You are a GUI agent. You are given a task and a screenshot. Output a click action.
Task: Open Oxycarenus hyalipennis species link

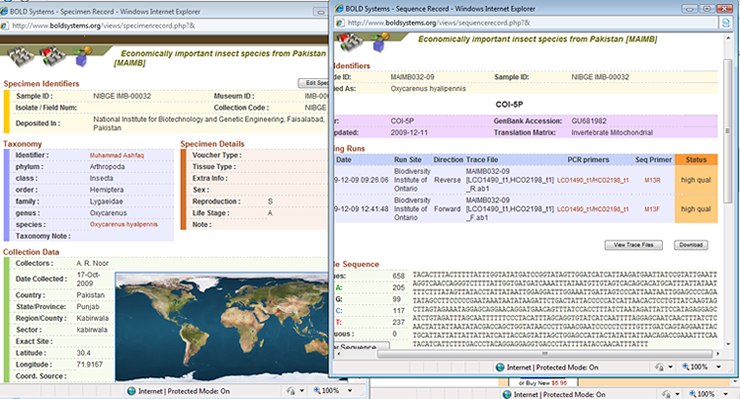[124, 225]
